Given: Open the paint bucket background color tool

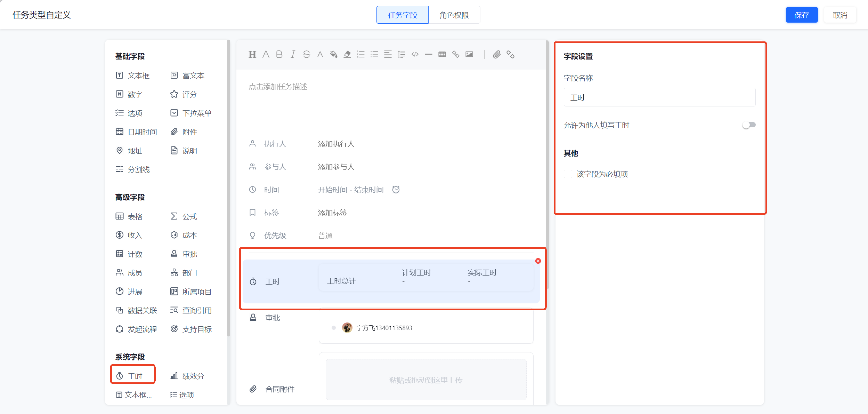Looking at the screenshot, I should (334, 54).
